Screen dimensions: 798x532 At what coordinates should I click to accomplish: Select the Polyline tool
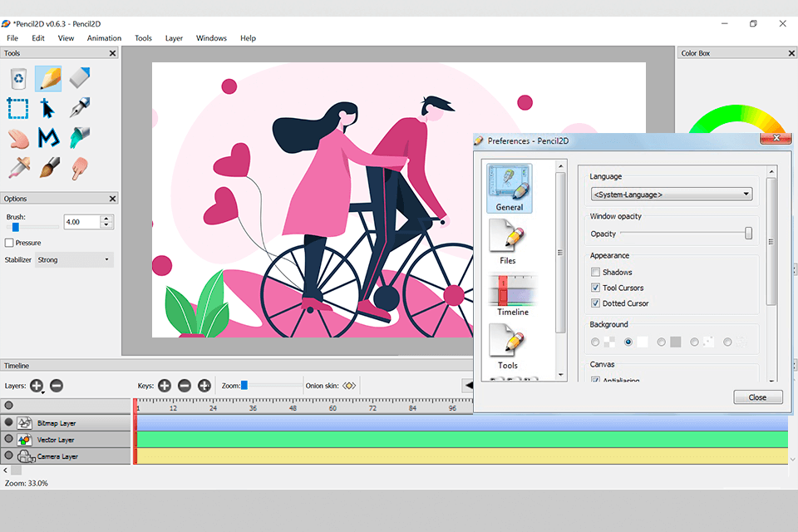(49, 137)
